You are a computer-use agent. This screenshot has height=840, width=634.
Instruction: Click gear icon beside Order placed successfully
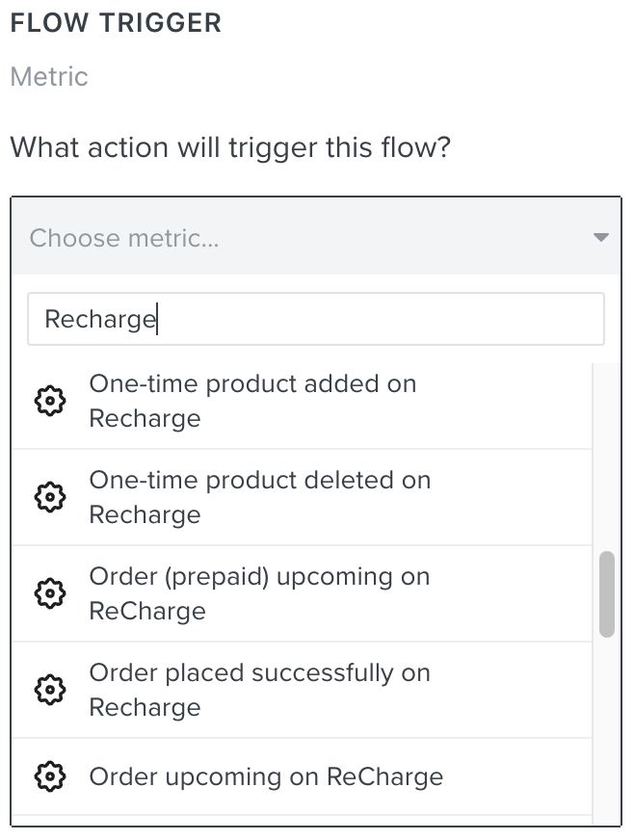coord(50,690)
